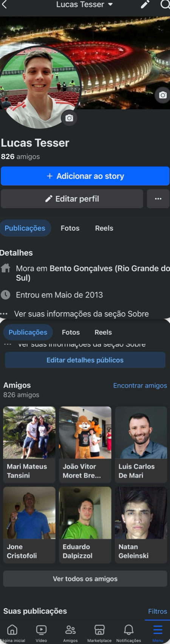This screenshot has width=170, height=644.
Task: Open Marketplace from bottom bar
Action: 99,633
